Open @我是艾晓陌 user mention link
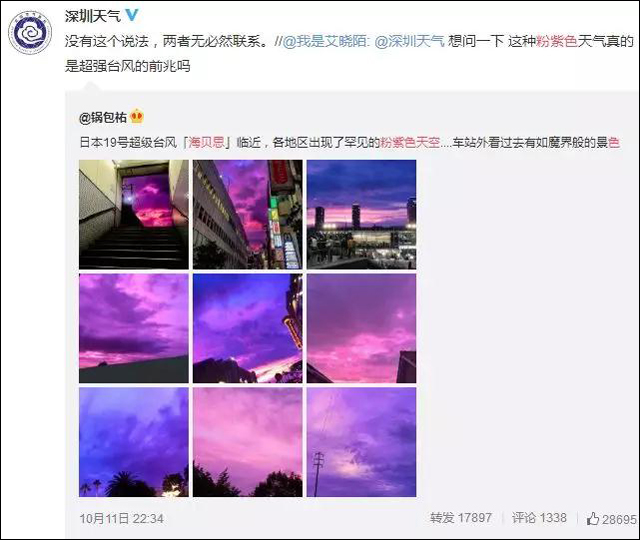This screenshot has width=640, height=540. tap(324, 41)
